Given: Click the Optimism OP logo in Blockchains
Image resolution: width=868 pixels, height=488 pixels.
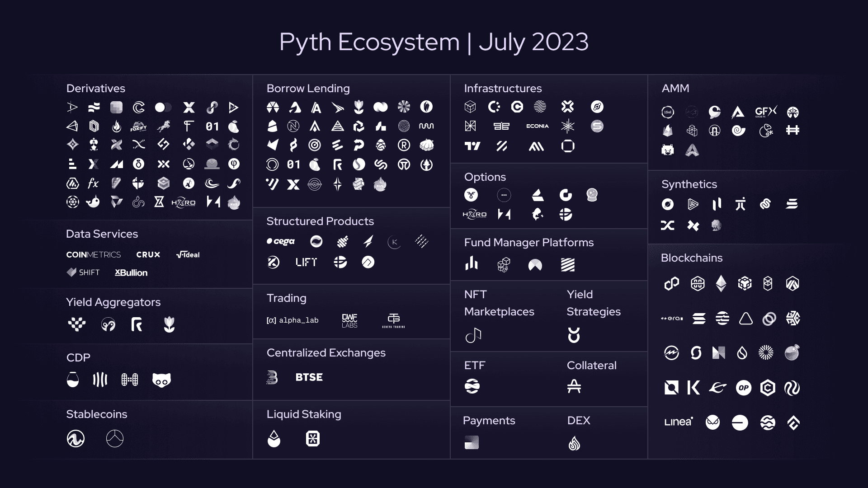Looking at the screenshot, I should coord(744,388).
